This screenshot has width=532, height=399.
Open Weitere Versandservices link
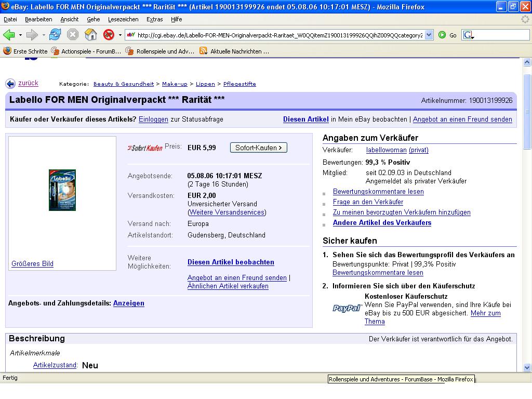227,212
